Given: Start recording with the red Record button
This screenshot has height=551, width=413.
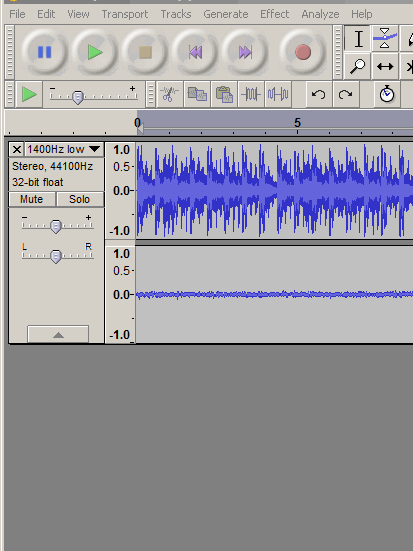Looking at the screenshot, I should click(x=303, y=52).
